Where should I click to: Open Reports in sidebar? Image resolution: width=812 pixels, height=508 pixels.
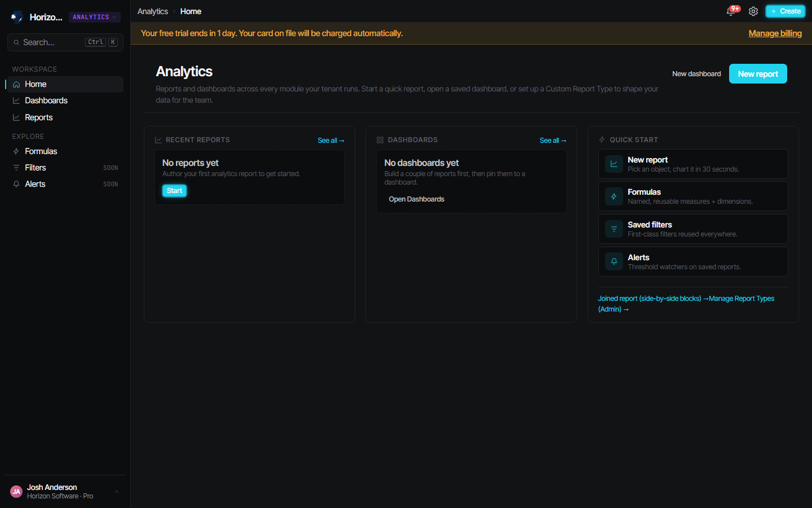point(64,117)
